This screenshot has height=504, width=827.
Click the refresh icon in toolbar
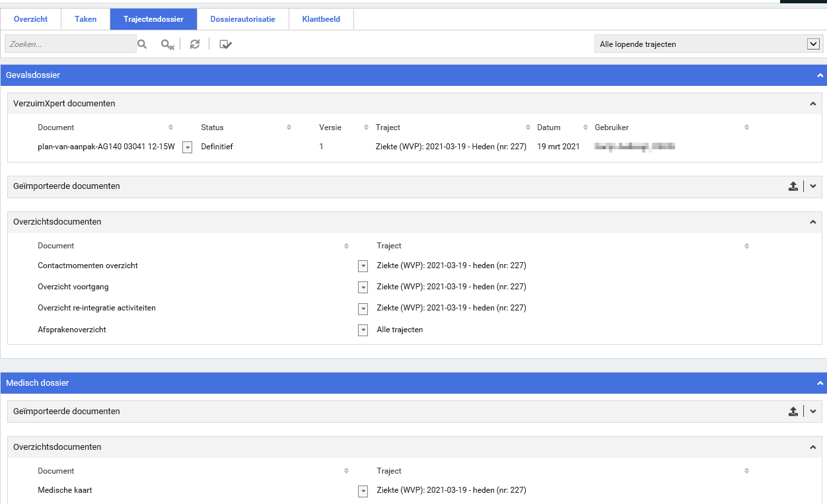pos(195,44)
